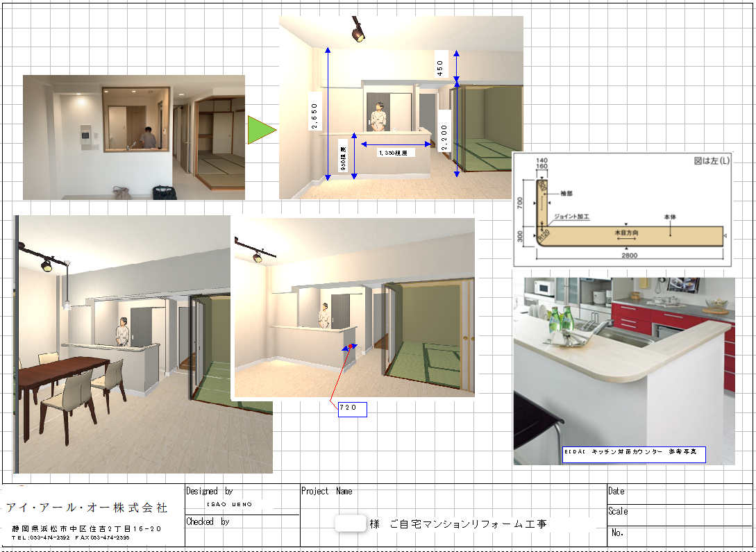Select the rendered view with blue dimension arrows

coord(401,108)
